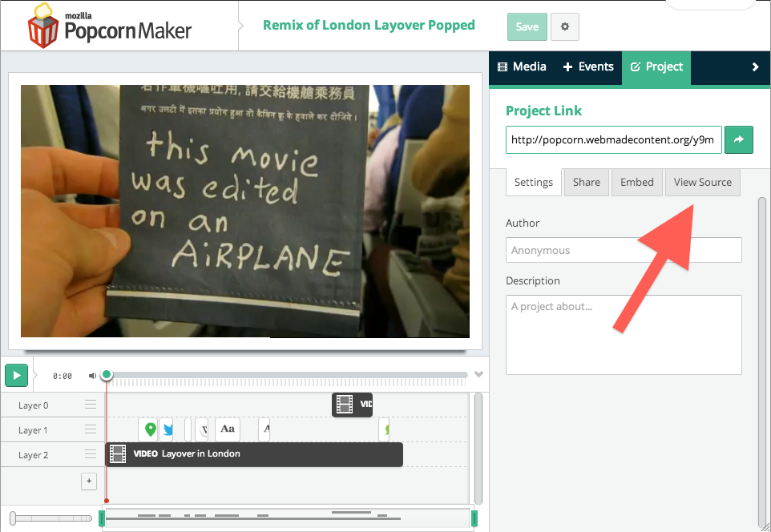Open Layer 2 handle menu
Screen dimensions: 771x532
[x=91, y=455]
